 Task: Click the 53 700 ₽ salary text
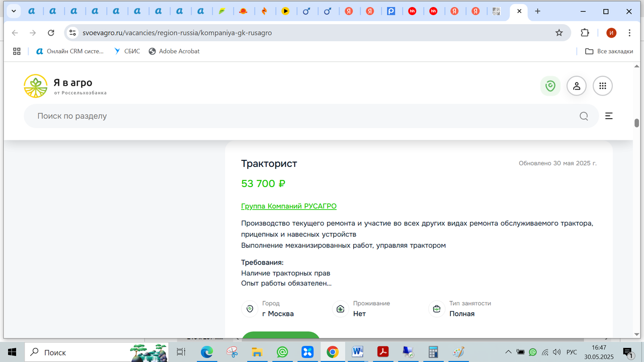click(263, 184)
